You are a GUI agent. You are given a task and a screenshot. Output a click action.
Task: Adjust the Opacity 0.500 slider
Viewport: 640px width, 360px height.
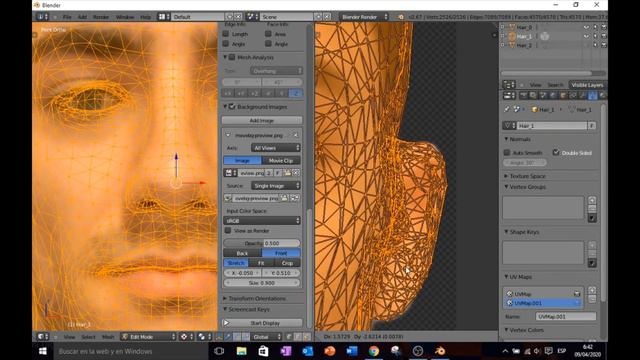(x=262, y=243)
